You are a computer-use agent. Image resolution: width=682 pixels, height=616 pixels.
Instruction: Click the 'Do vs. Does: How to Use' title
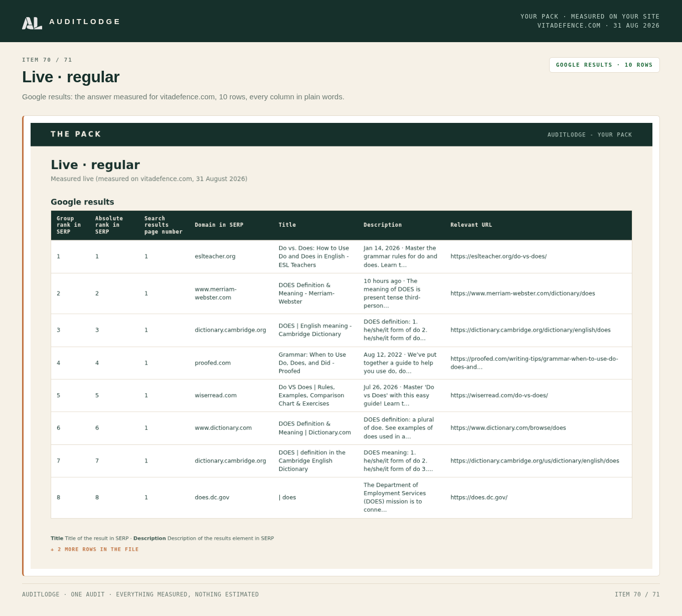(314, 256)
